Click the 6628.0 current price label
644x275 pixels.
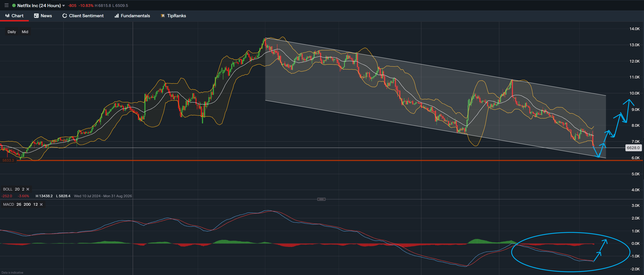tap(633, 148)
